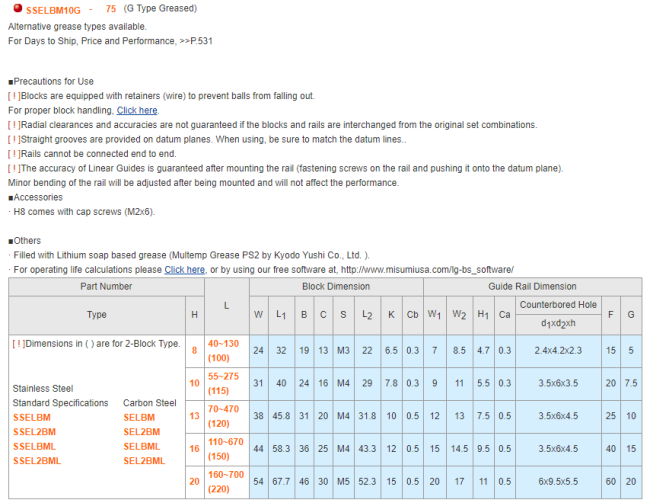Open the SSELBM stainless steel part link
This screenshot has height=503, width=650.
32,417
